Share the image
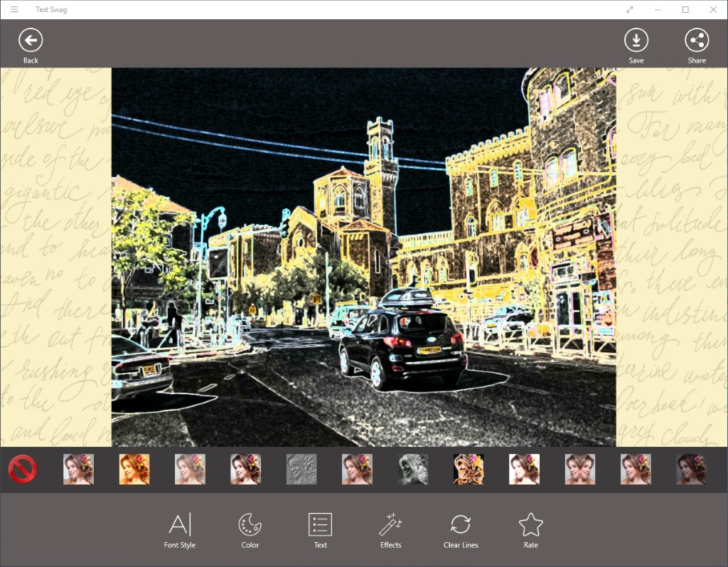The height and width of the screenshot is (567, 728). click(697, 41)
